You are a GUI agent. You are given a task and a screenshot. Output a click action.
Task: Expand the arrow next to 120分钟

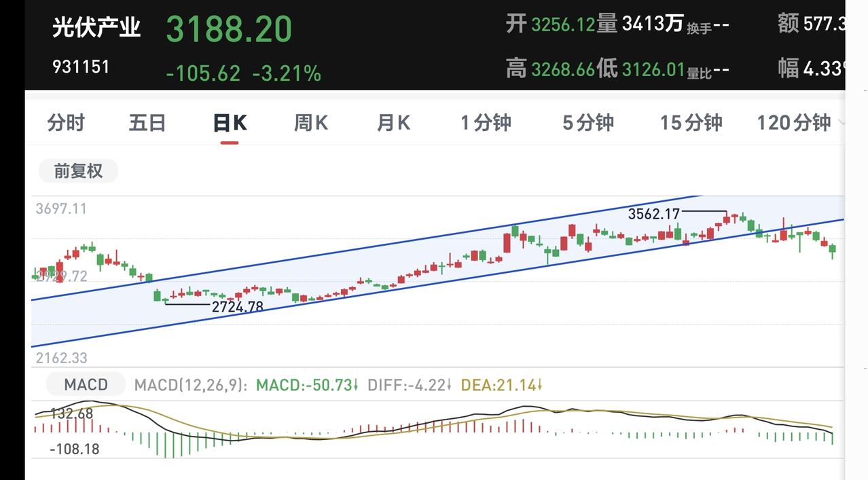(841, 123)
